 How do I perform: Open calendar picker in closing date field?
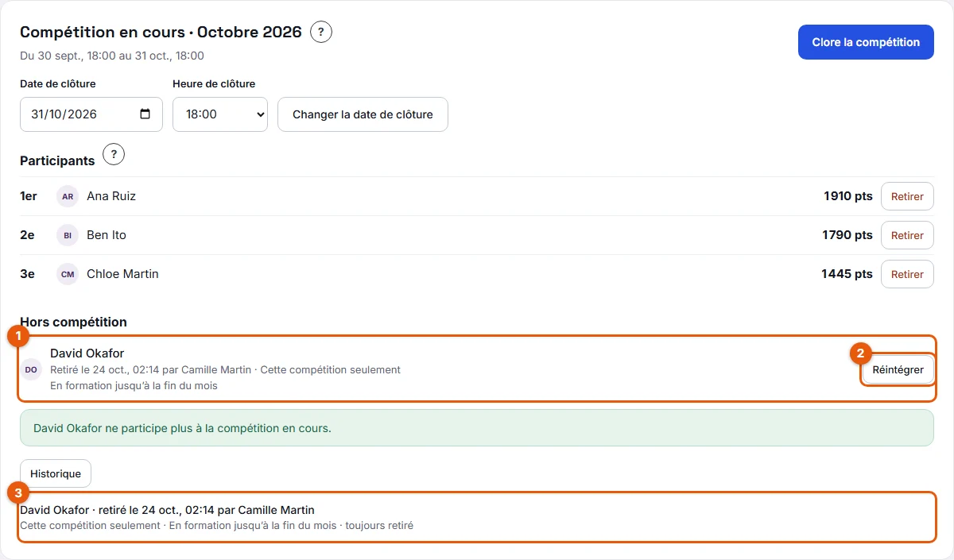[145, 114]
